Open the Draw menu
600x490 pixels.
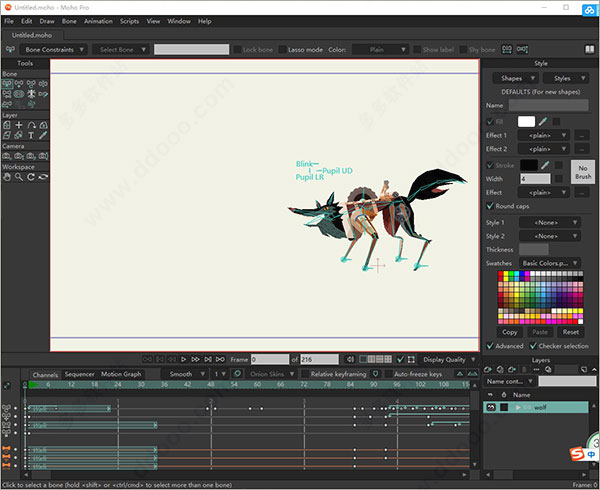(47, 21)
